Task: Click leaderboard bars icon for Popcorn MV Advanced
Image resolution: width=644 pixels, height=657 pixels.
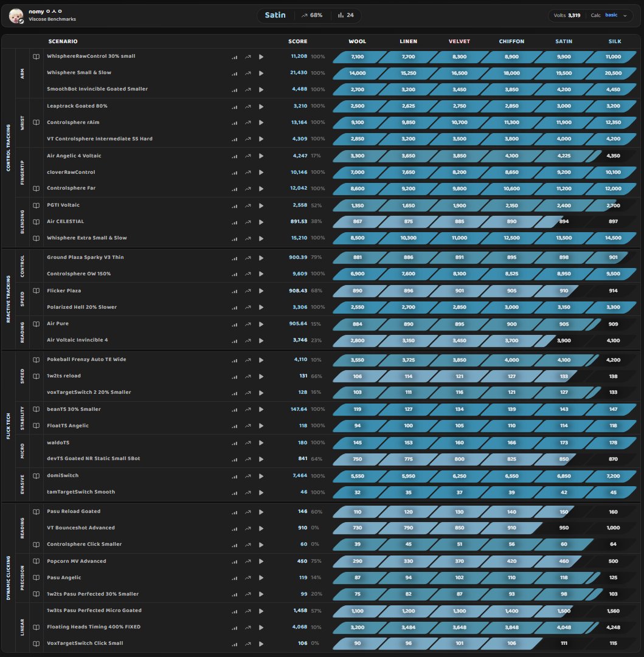Action: coord(234,562)
